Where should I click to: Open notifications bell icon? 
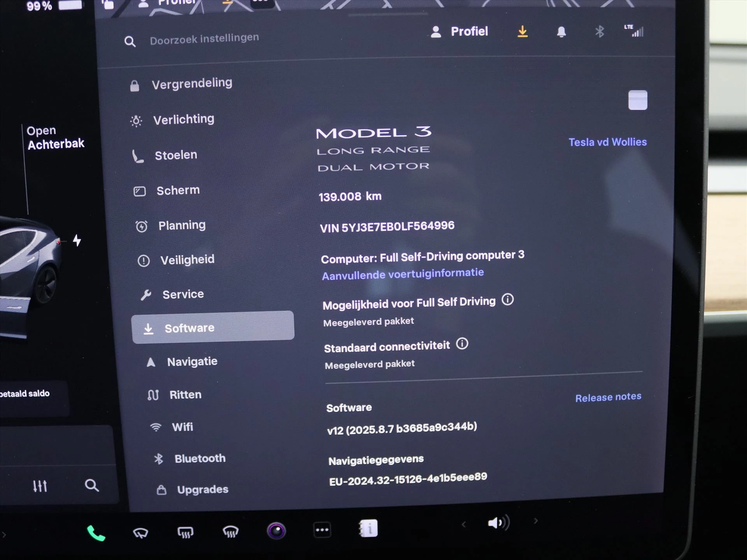pyautogui.click(x=561, y=31)
